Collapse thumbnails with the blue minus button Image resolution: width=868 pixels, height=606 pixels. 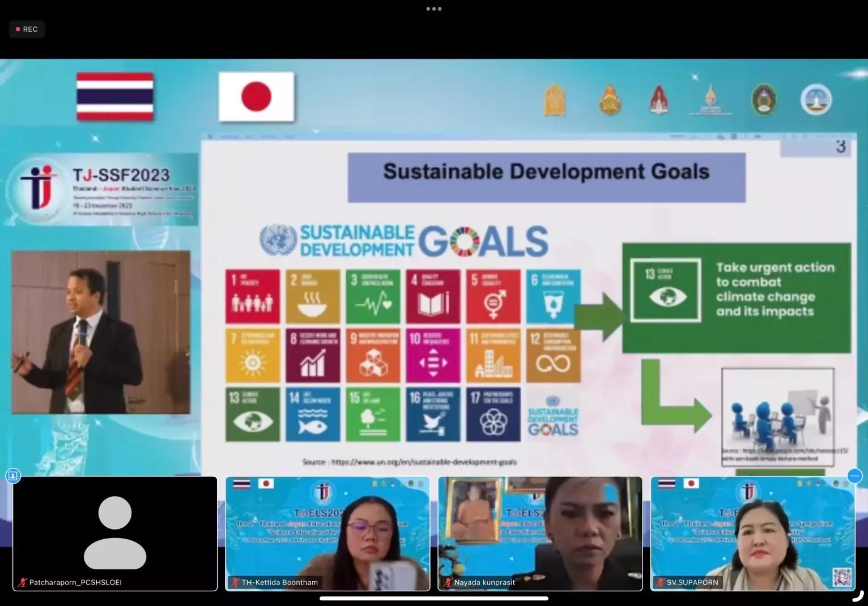[x=855, y=476]
